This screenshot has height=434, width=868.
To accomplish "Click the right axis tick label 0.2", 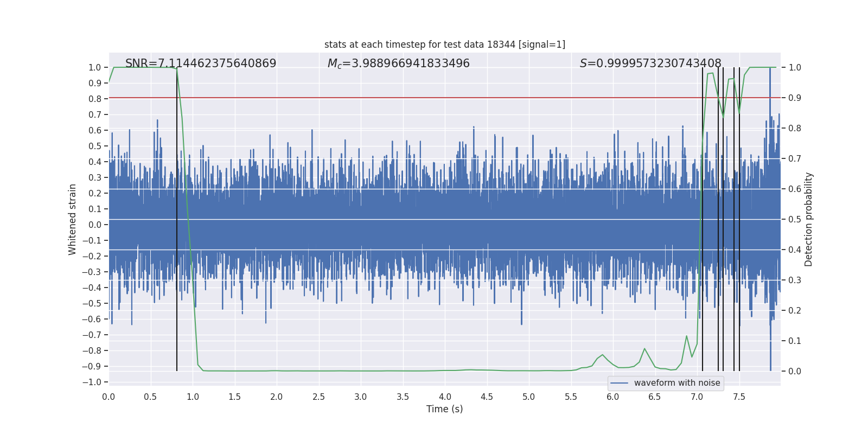I will [x=795, y=310].
